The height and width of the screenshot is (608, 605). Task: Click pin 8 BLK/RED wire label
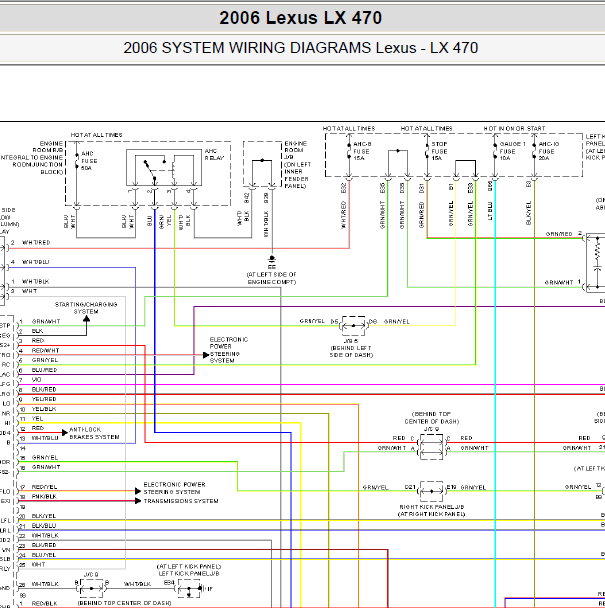tap(44, 389)
